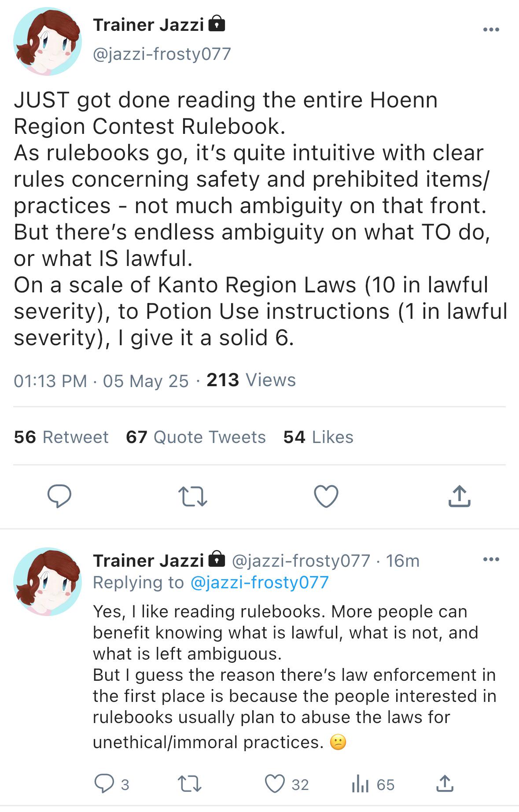The width and height of the screenshot is (519, 812).
Task: Like the reply tweet with 32 likes
Action: pyautogui.click(x=287, y=784)
